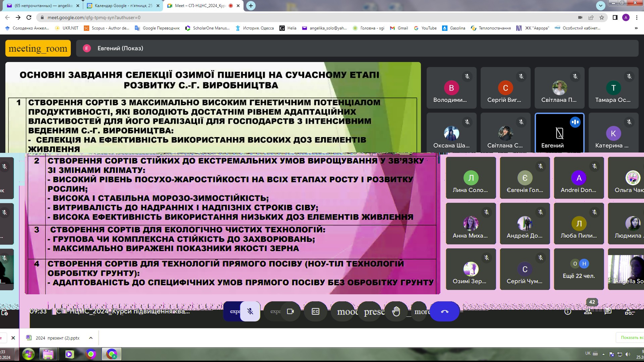Screen dimensions: 644x362
Task: Select Катерина participant tile
Action: 613,132
